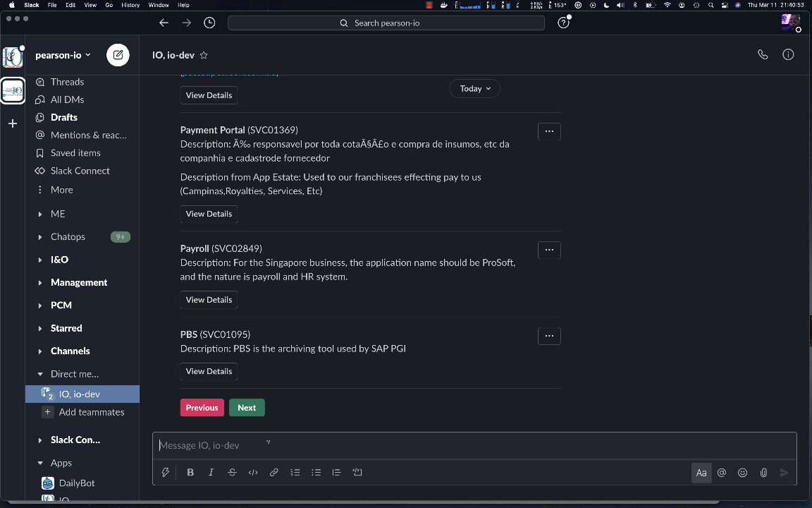Open pearson-io workspace menu
Viewport: 812px width, 508px height.
(63, 55)
